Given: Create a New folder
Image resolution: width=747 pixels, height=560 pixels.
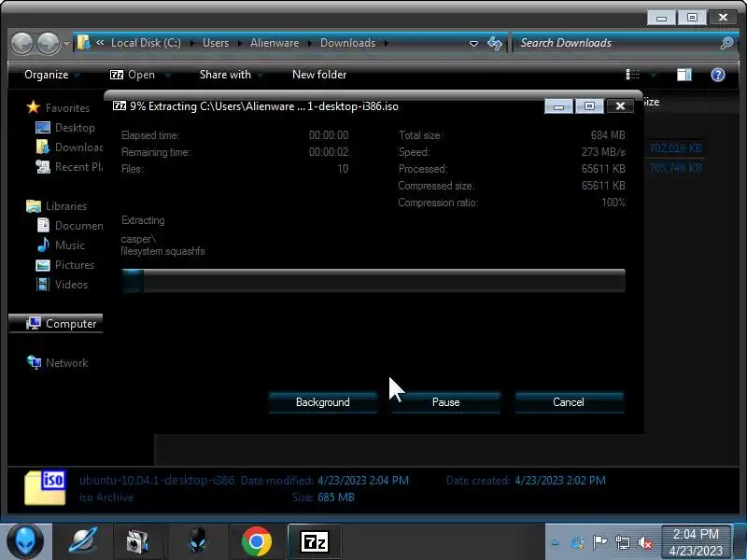Looking at the screenshot, I should (x=319, y=75).
